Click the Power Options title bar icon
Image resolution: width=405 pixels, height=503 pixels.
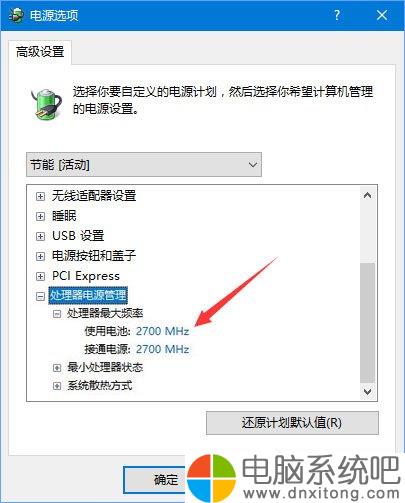tap(17, 15)
